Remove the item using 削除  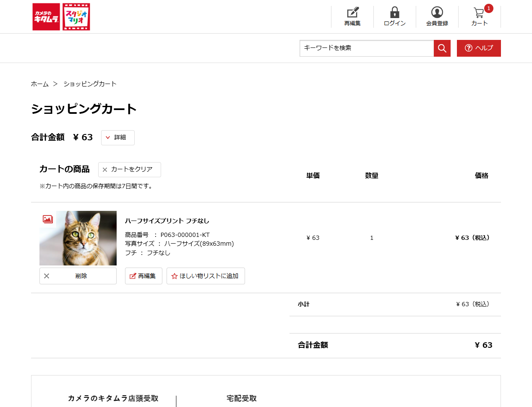coord(78,276)
